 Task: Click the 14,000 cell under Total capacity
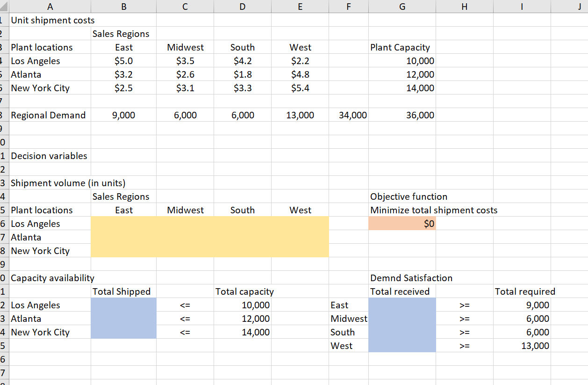point(242,333)
